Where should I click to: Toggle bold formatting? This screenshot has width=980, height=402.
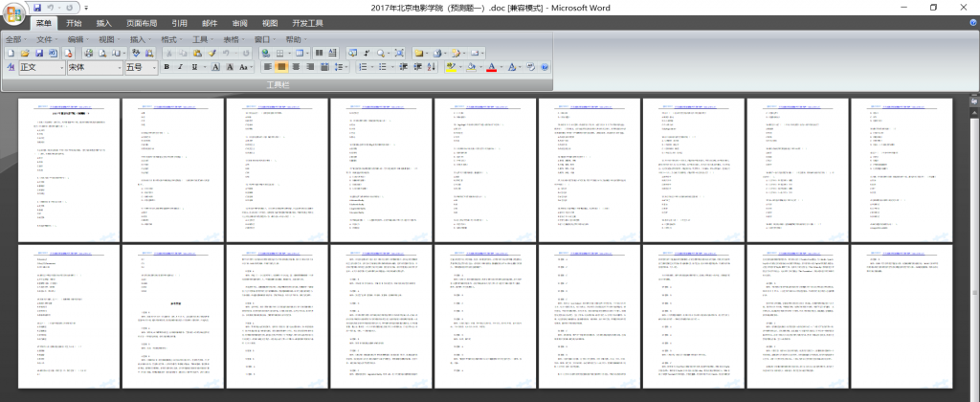click(167, 67)
